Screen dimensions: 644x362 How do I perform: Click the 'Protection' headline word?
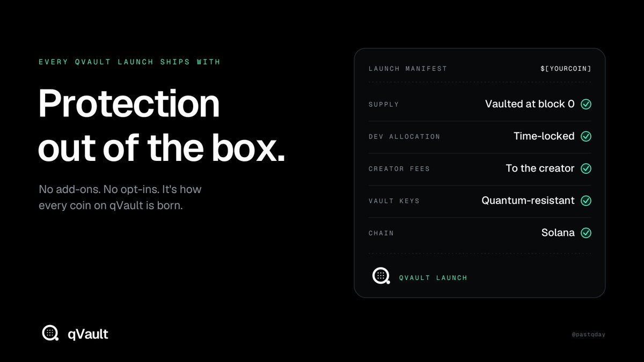click(129, 104)
